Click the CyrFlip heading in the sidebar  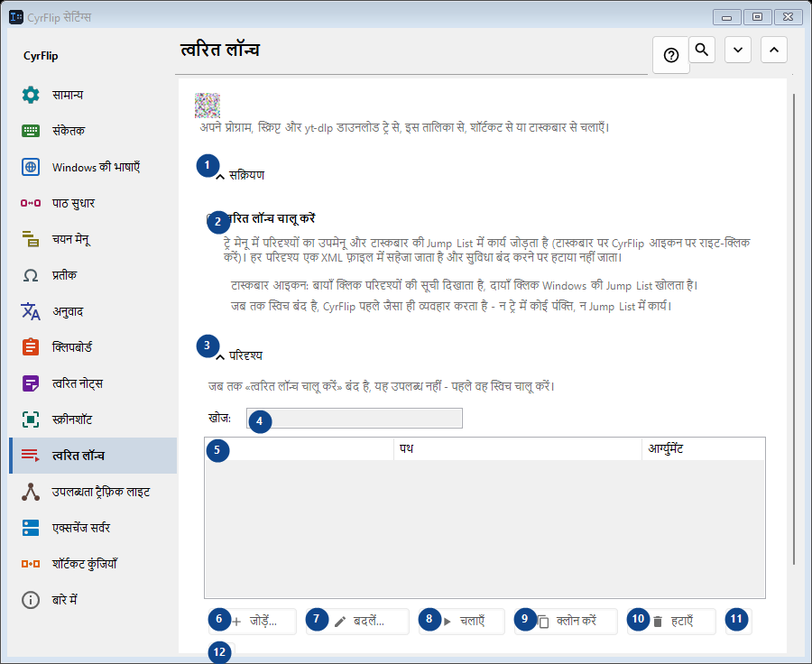41,56
